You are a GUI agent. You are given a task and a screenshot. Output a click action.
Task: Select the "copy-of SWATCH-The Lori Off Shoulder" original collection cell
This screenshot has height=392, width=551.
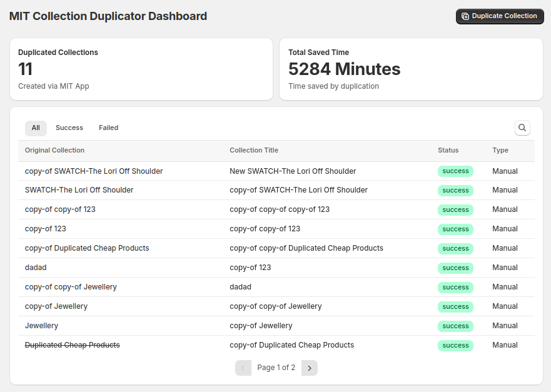94,171
